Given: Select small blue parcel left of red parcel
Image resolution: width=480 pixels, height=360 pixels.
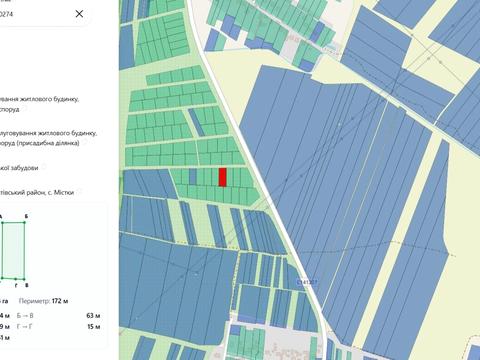Looking at the screenshot, I should pyautogui.click(x=193, y=176).
